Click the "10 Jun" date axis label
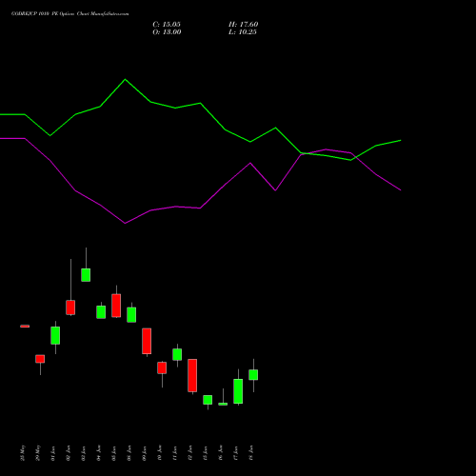476x476 pixels. click(160, 453)
